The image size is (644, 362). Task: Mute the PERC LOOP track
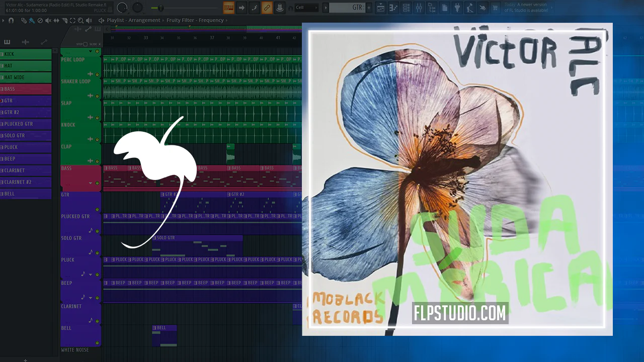point(98,74)
